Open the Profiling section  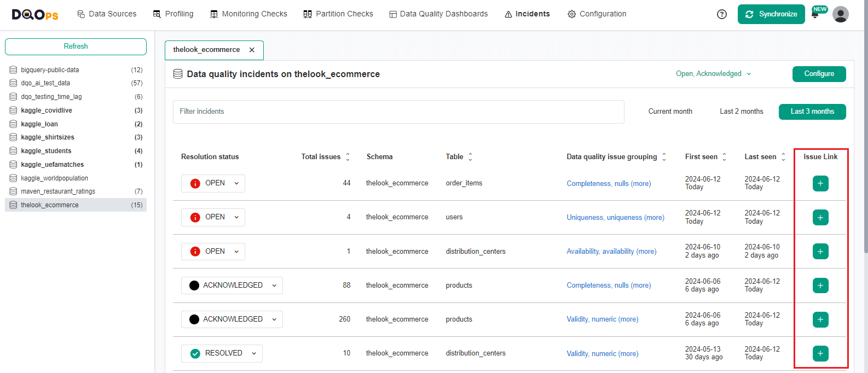pos(173,14)
